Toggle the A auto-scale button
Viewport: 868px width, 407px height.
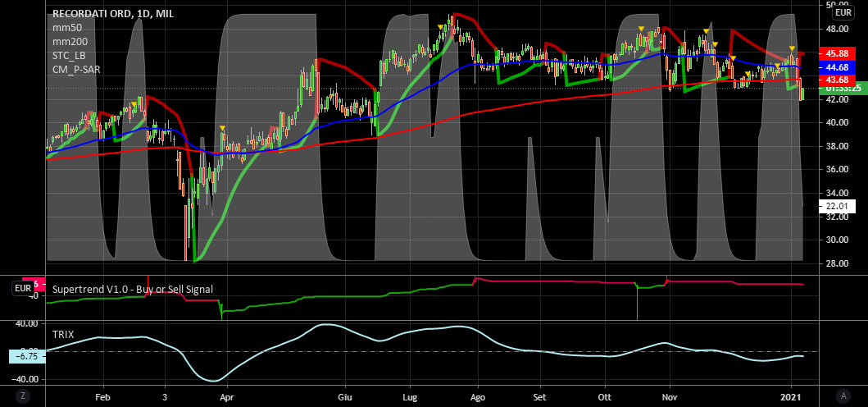click(x=842, y=396)
